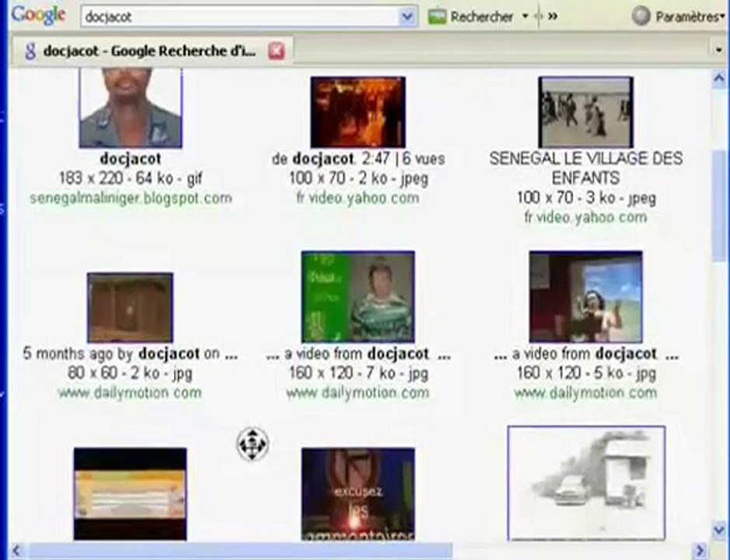Open fr.video.yahoo.com link under fire thumbnail
This screenshot has width=730, height=560.
coord(358,198)
